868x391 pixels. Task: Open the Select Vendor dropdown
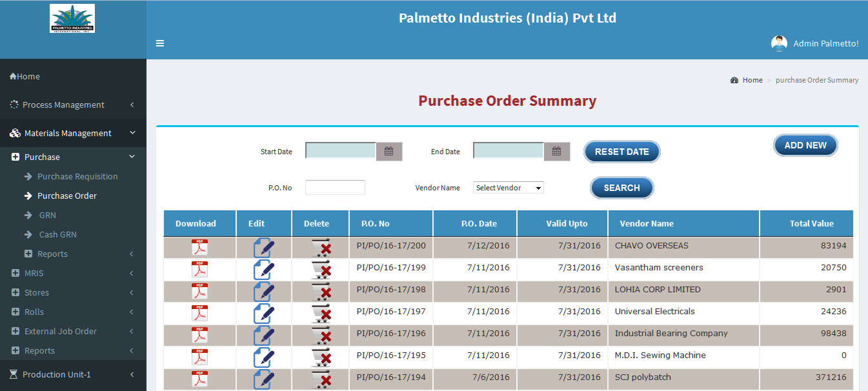509,188
